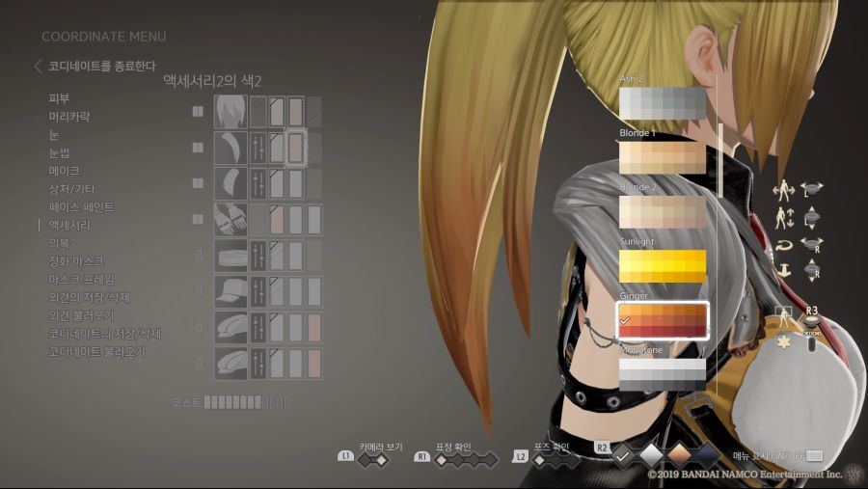Click the hair thumbnail icon in first row
The height and width of the screenshot is (489, 868).
231,111
